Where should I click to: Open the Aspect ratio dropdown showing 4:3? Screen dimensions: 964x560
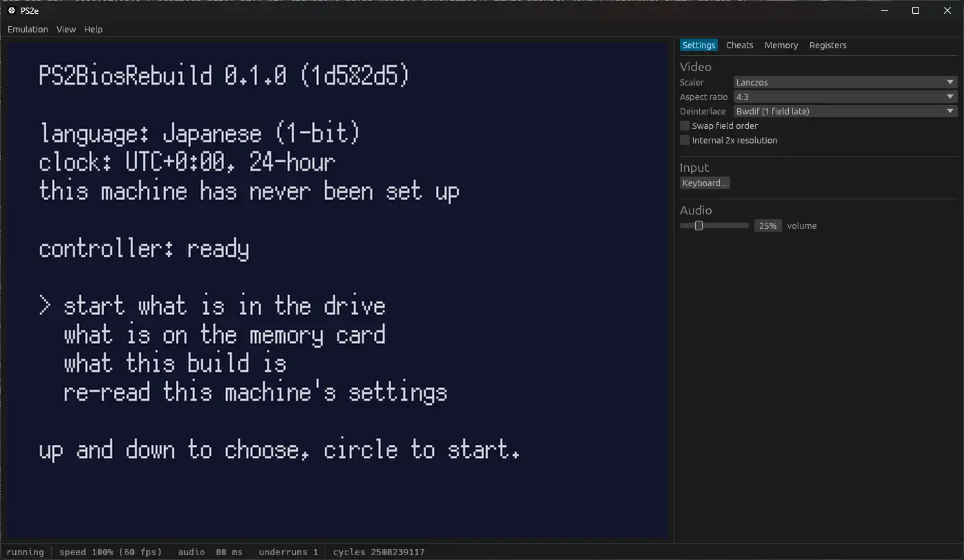point(845,97)
